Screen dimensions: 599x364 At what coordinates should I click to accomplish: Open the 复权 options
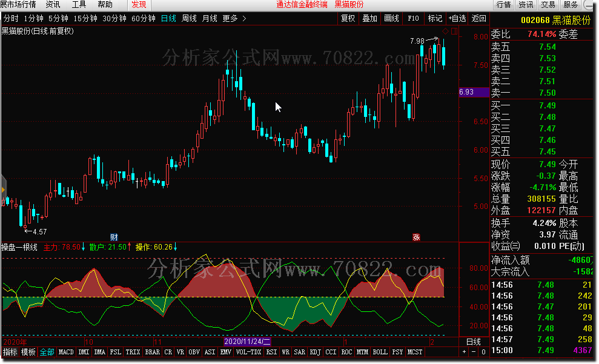click(348, 18)
